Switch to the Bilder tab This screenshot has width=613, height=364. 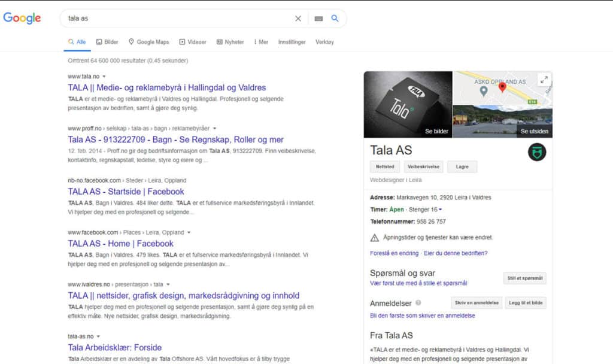107,42
